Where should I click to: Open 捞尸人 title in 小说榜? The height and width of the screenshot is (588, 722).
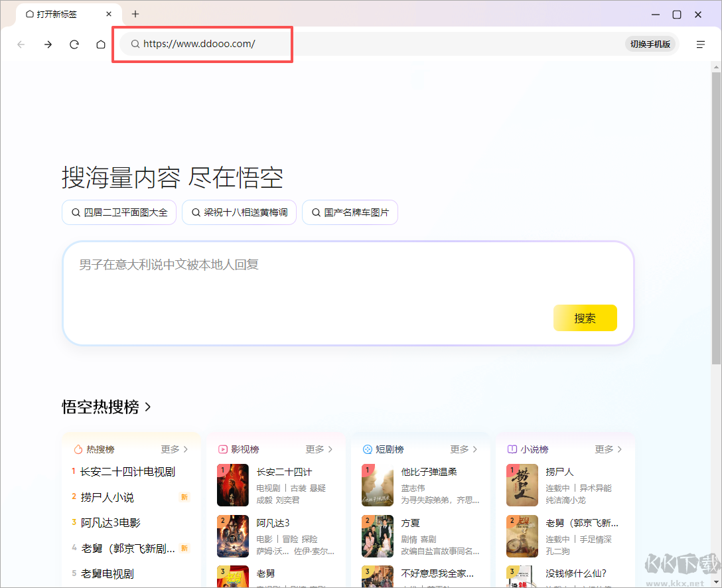coord(559,472)
